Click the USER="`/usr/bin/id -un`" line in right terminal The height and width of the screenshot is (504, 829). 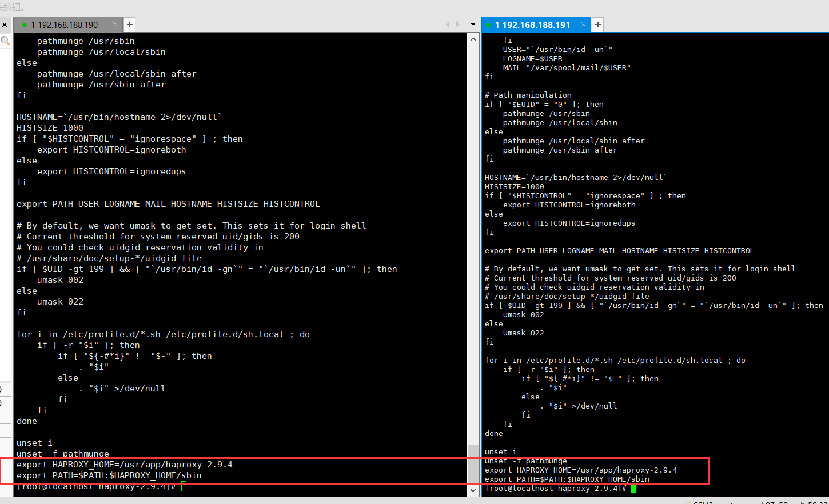(x=558, y=50)
